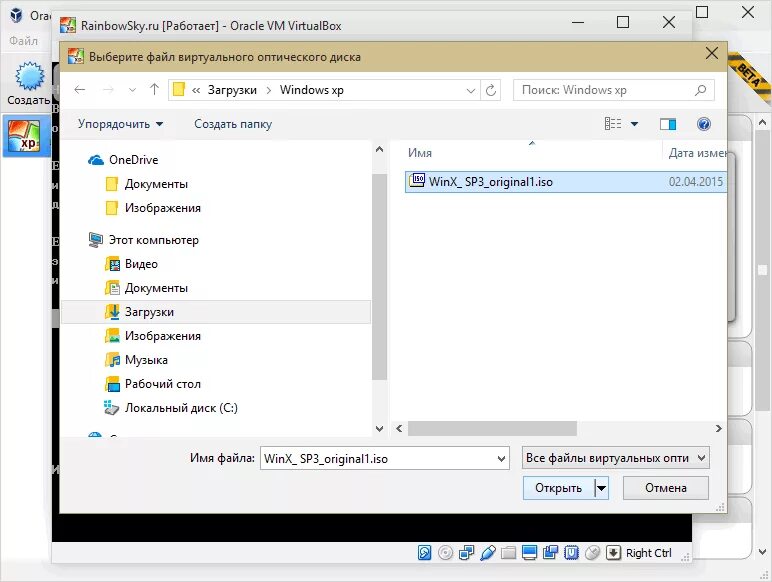The height and width of the screenshot is (582, 772).
Task: Close the optical disk file chooser dialog
Action: click(x=711, y=53)
